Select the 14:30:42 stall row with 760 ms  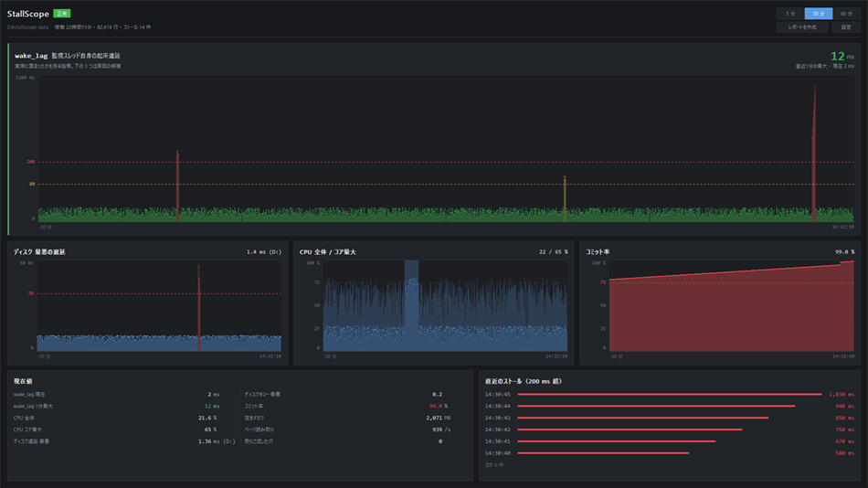669,430
